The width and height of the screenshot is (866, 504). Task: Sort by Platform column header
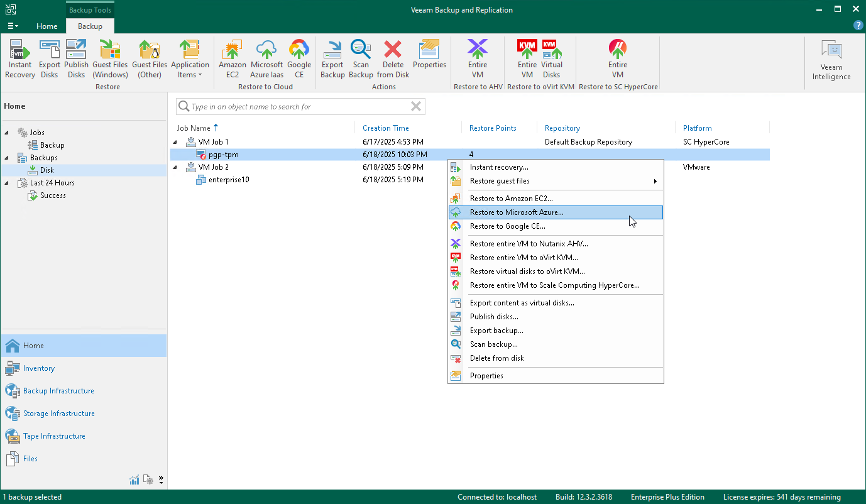click(x=698, y=128)
